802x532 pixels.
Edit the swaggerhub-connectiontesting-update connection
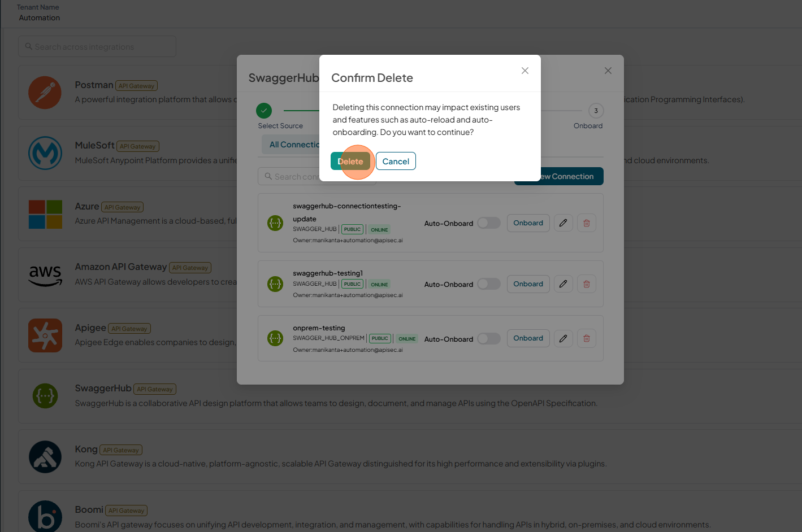tap(563, 223)
